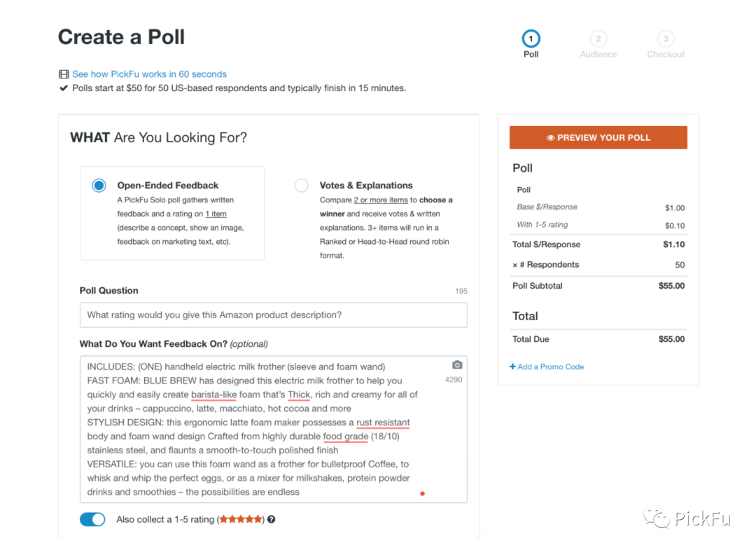756x550 pixels.
Task: Go to the Audience step tab
Action: pyautogui.click(x=598, y=54)
